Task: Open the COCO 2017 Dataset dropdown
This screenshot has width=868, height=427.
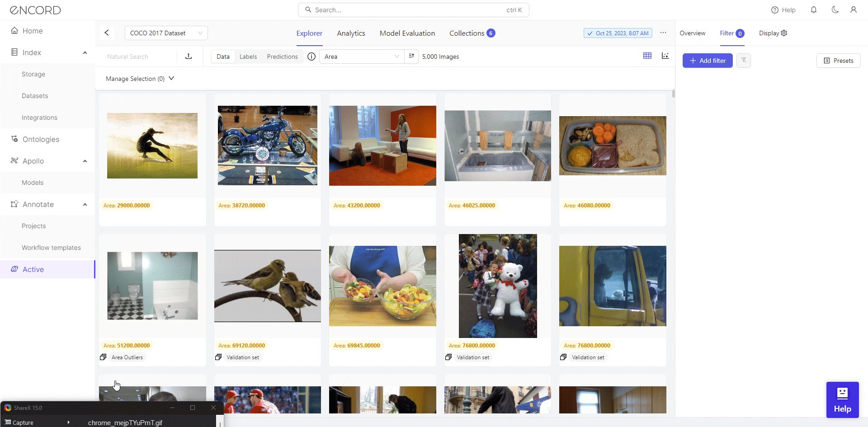Action: [166, 33]
